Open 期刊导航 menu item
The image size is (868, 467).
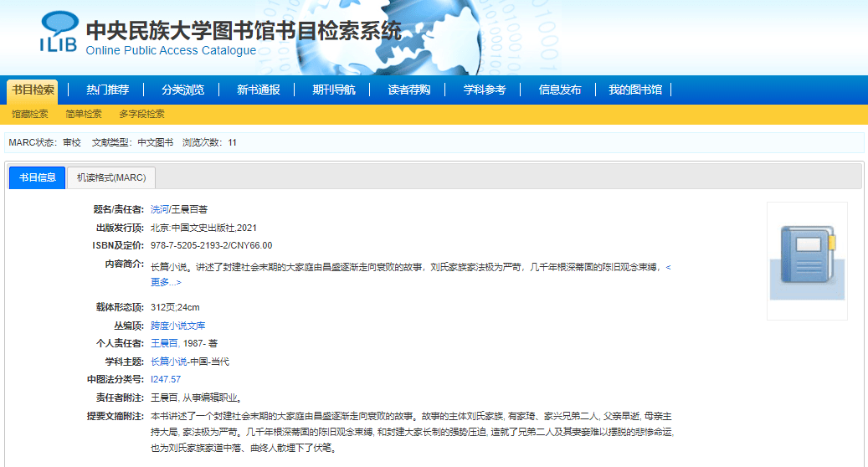(333, 90)
